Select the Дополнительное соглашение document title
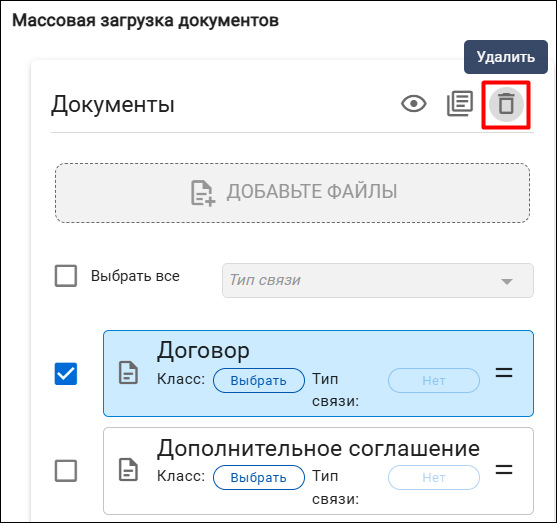 pyautogui.click(x=318, y=448)
